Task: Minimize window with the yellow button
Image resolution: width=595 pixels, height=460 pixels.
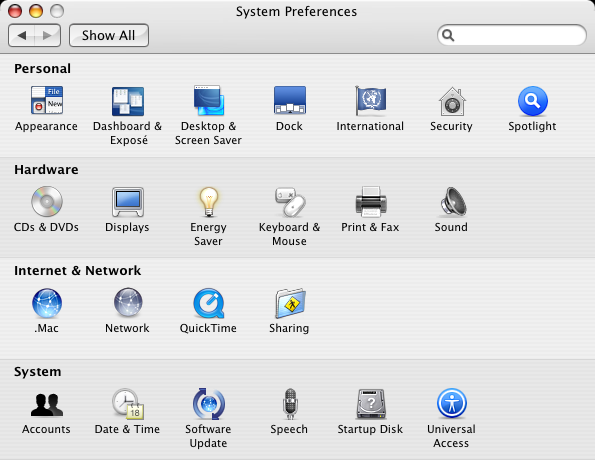Action: [36, 11]
